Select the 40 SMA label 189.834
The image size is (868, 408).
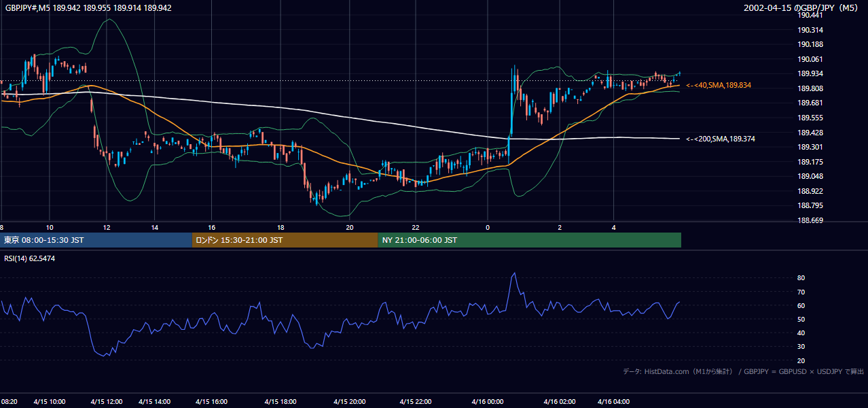(719, 85)
